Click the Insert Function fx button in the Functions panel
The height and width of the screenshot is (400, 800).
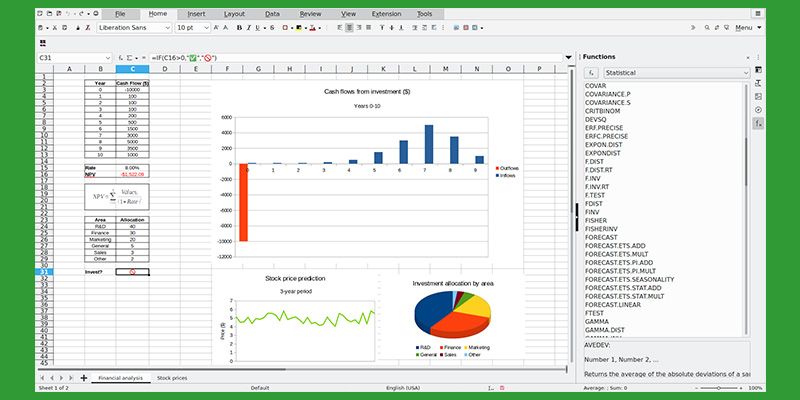(x=591, y=73)
